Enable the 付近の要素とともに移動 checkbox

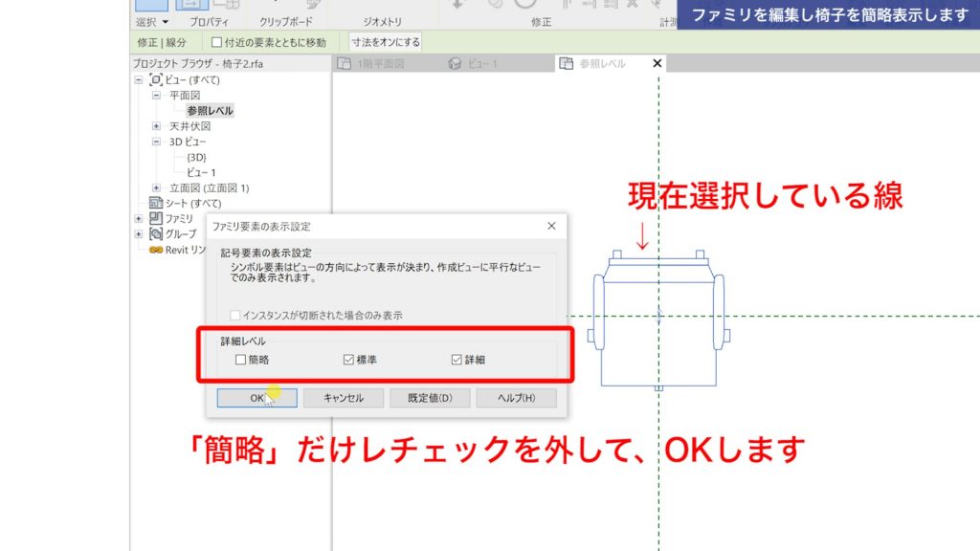coord(217,42)
